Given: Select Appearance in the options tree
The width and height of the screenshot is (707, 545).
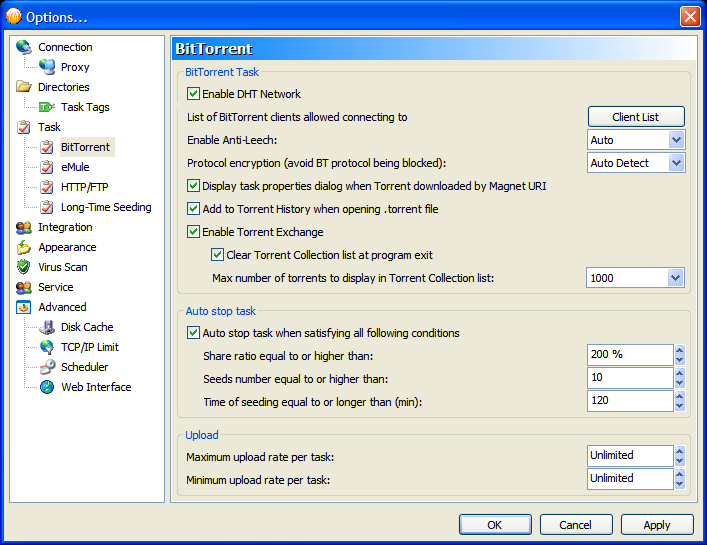Looking at the screenshot, I should (x=67, y=247).
